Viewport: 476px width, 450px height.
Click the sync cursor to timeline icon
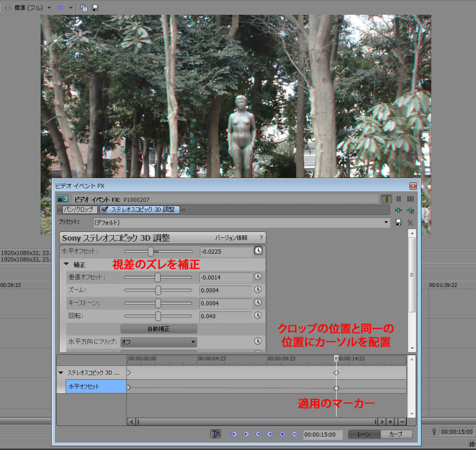pyautogui.click(x=216, y=434)
